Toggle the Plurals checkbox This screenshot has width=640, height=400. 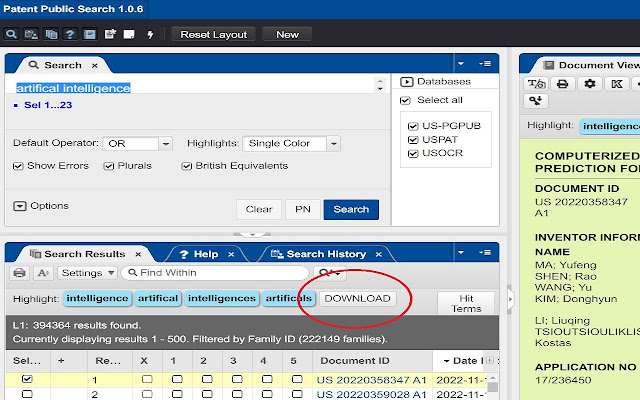108,166
